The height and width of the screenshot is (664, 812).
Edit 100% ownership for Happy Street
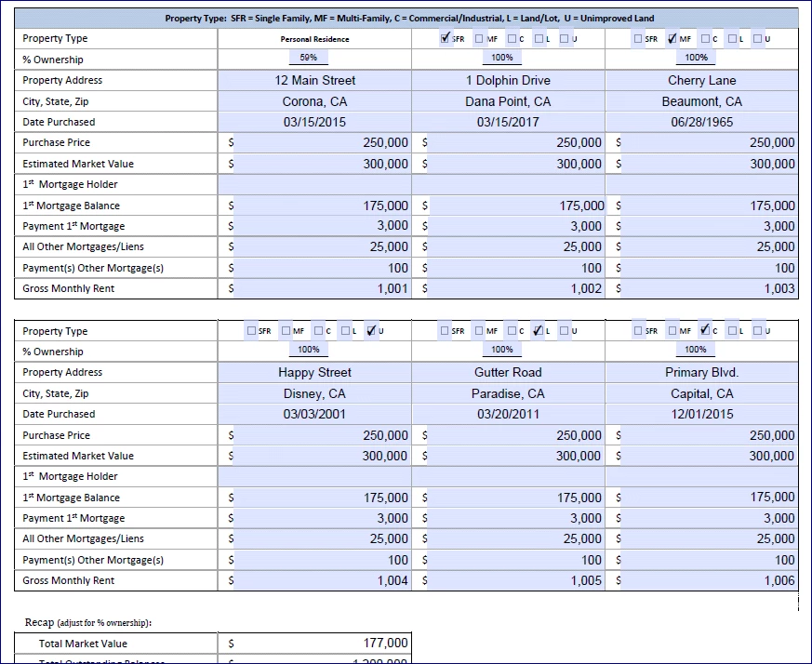coord(309,350)
